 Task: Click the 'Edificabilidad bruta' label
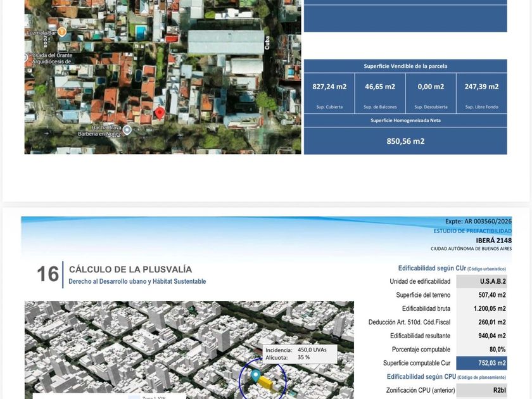(x=426, y=308)
